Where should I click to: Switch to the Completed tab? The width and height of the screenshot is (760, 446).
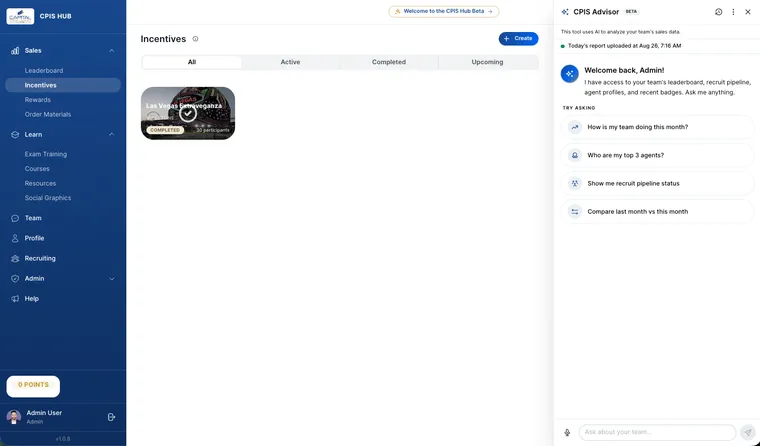389,62
